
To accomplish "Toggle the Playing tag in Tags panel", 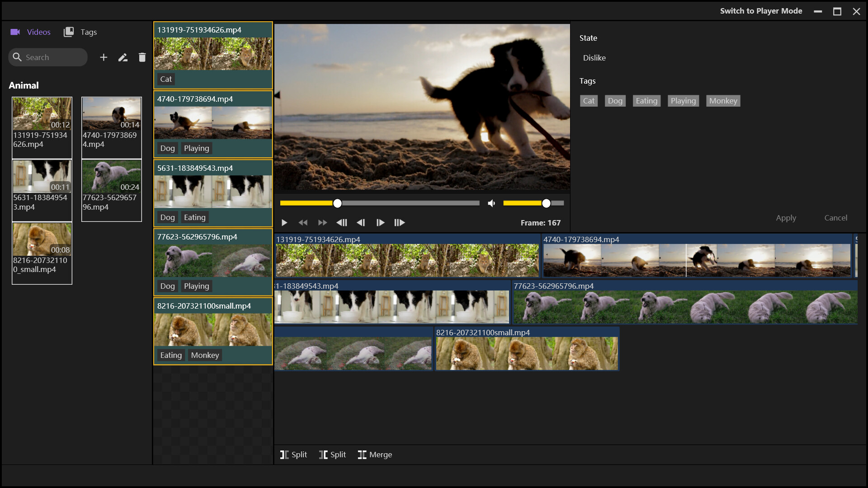I will tap(683, 101).
